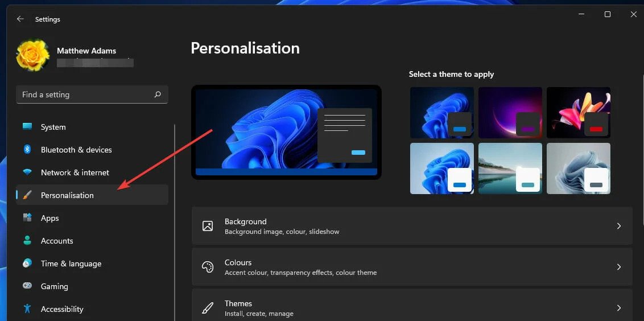Image resolution: width=644 pixels, height=321 pixels.
Task: Apply the purple glow dark theme
Action: 510,113
